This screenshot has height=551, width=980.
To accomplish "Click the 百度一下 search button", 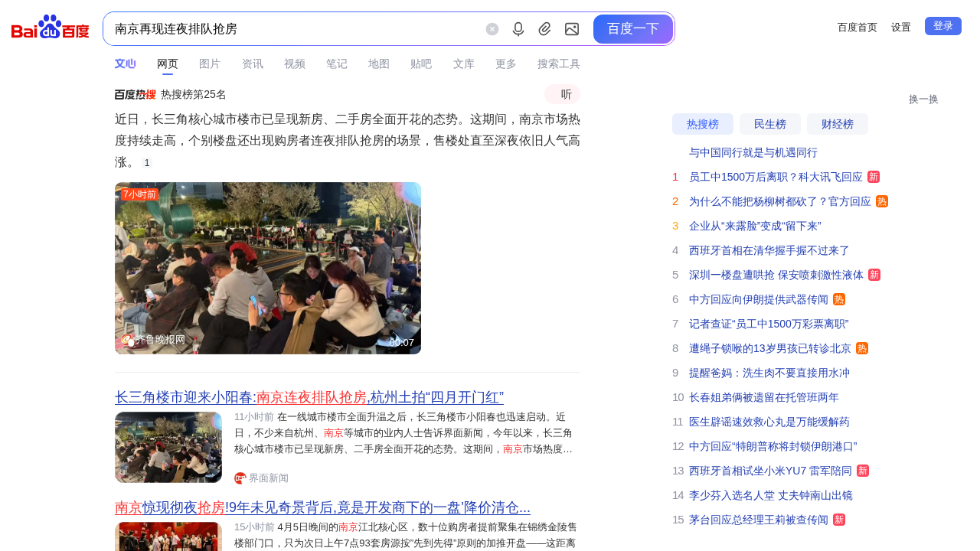I will [632, 29].
